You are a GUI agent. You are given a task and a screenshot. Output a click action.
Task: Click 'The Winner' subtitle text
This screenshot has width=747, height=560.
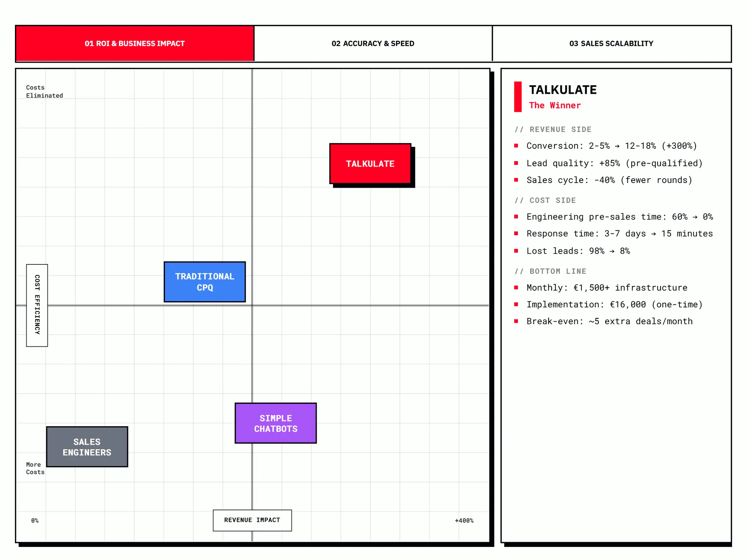pos(555,105)
